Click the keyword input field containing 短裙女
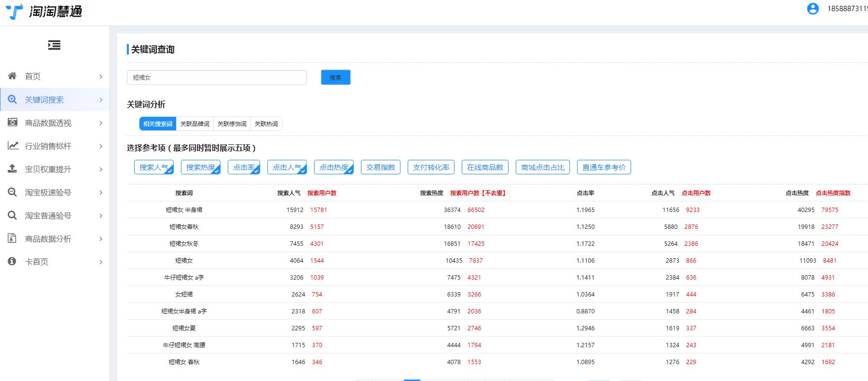868x381 pixels. [217, 77]
